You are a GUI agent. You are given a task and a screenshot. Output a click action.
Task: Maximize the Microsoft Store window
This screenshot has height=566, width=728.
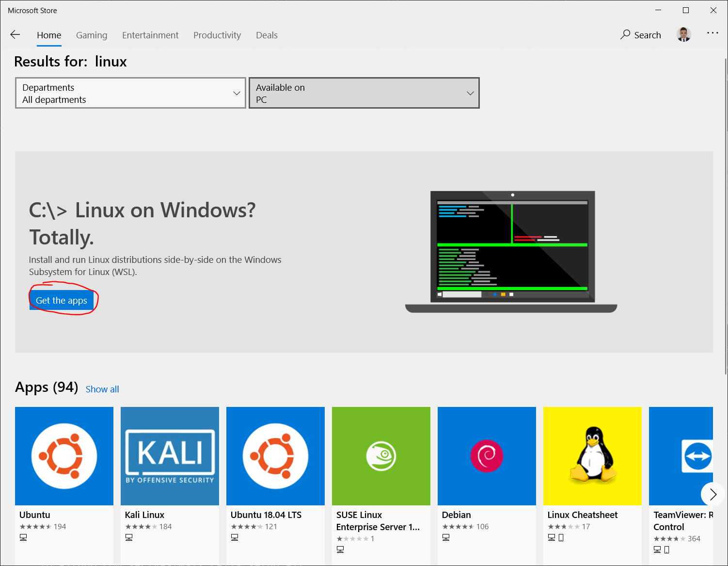pyautogui.click(x=686, y=10)
